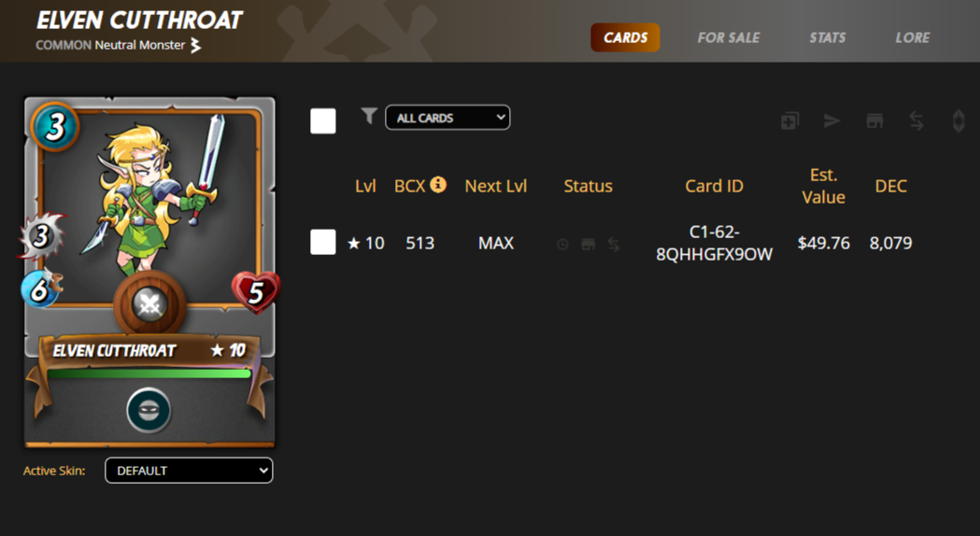Click the convert to DEC flame icon
The width and height of the screenshot is (980, 536).
tap(959, 120)
